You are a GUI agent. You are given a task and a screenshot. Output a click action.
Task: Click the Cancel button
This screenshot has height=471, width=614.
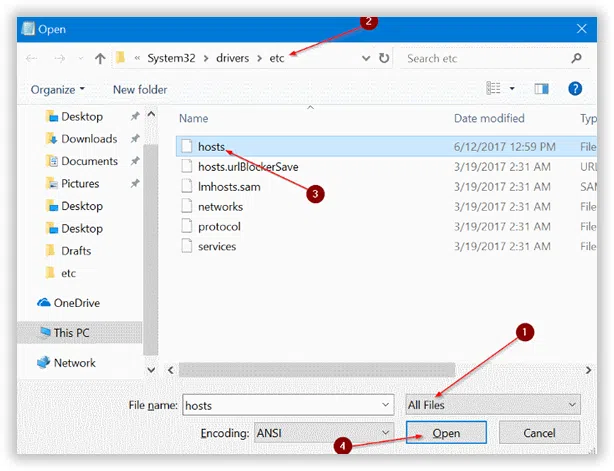coord(539,433)
